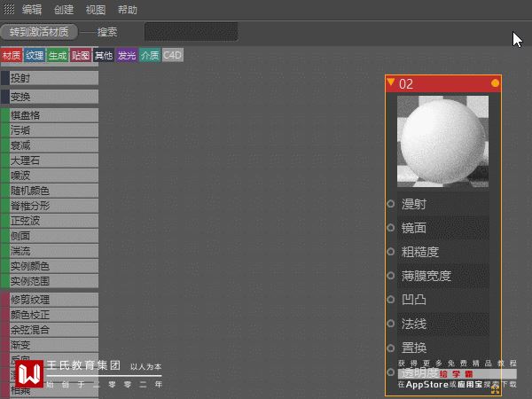Image resolution: width=532 pixels, height=399 pixels.
Task: Add a 余弦混合 node
Action: tap(50, 330)
